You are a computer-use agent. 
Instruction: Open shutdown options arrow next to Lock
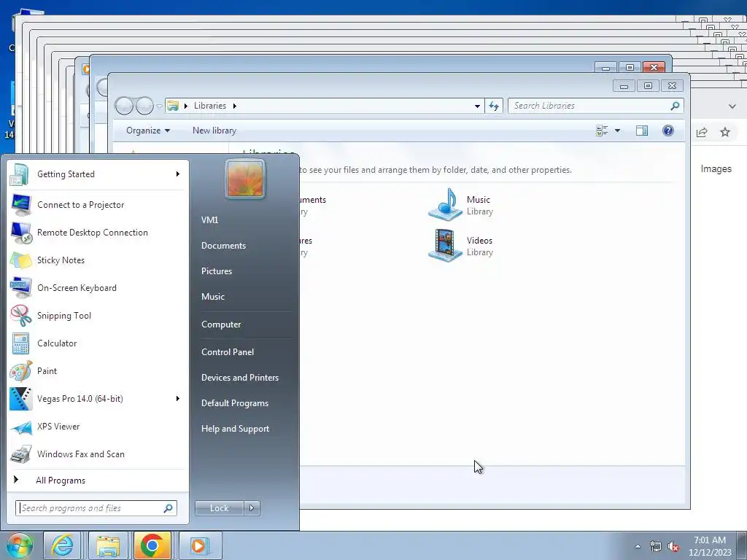point(252,508)
